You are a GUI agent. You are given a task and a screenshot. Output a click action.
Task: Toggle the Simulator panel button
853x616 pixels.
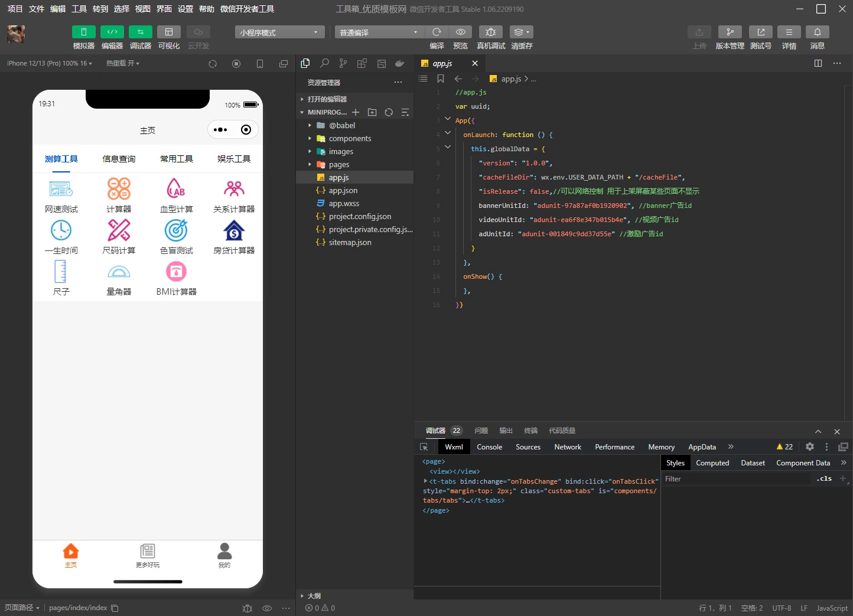[x=84, y=32]
